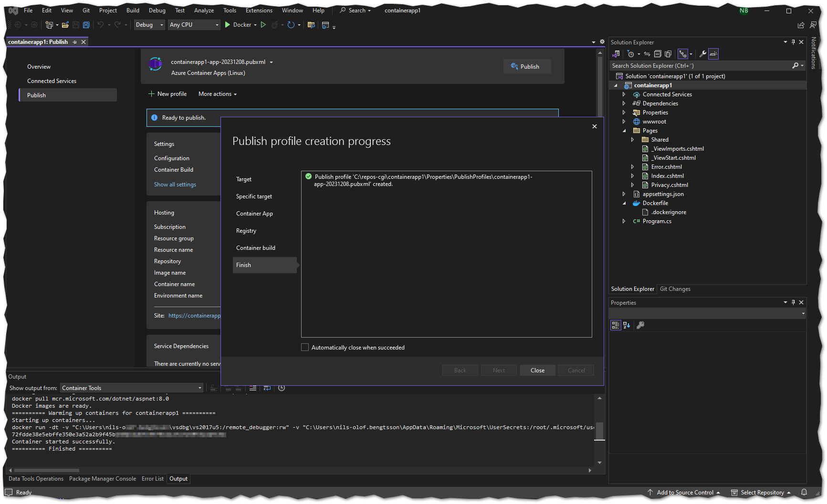Click the Output panel horizontal scrollbar

click(x=300, y=470)
